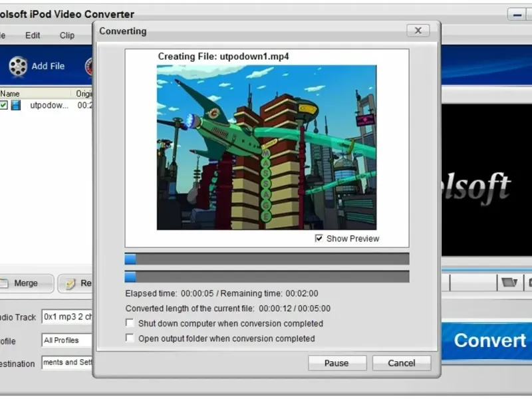This screenshot has height=399, width=532.
Task: Minimize the iPod Video Converter window
Action: point(517,15)
